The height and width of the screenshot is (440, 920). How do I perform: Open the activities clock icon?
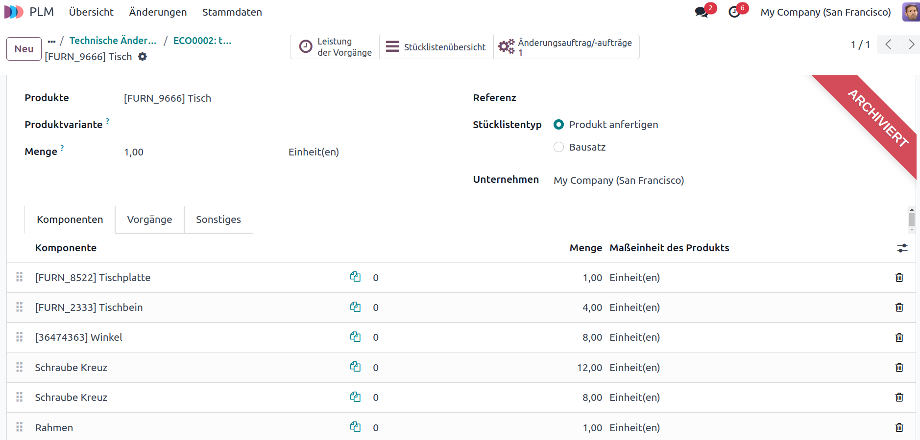(x=735, y=12)
